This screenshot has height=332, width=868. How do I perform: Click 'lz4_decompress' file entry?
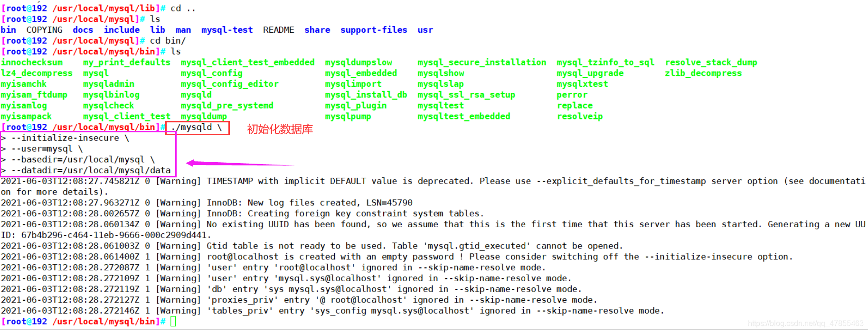click(x=37, y=73)
